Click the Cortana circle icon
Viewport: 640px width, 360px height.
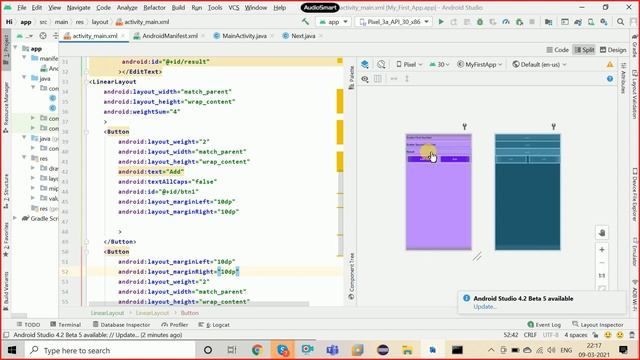208,350
